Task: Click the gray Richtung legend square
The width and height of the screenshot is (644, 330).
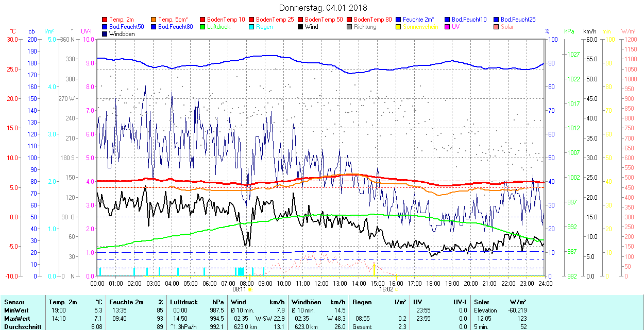Action: coord(349,27)
